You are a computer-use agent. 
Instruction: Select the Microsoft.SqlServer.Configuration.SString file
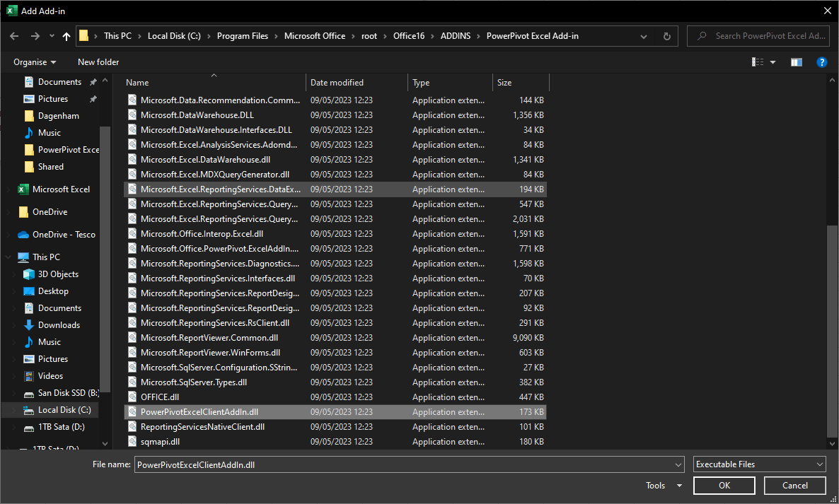tap(219, 368)
